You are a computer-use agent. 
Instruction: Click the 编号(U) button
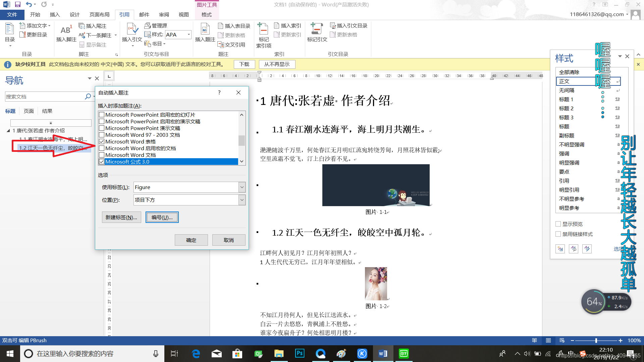coord(162,217)
